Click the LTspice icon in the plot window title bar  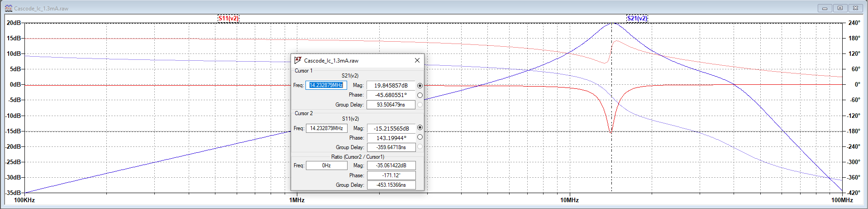(8, 8)
